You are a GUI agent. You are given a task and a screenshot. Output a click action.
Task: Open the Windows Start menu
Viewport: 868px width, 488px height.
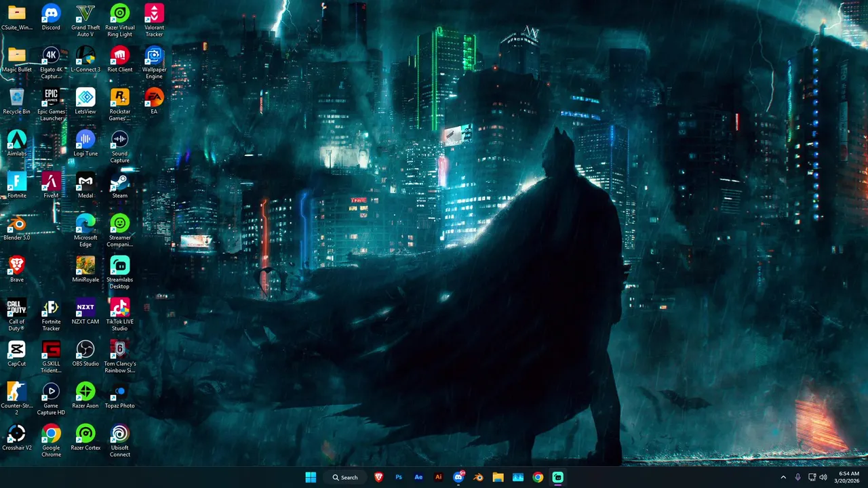tap(311, 477)
